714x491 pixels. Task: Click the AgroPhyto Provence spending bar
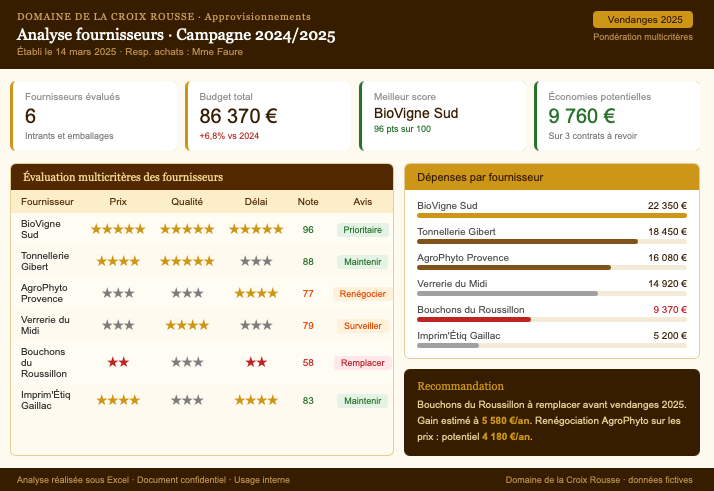coord(514,267)
